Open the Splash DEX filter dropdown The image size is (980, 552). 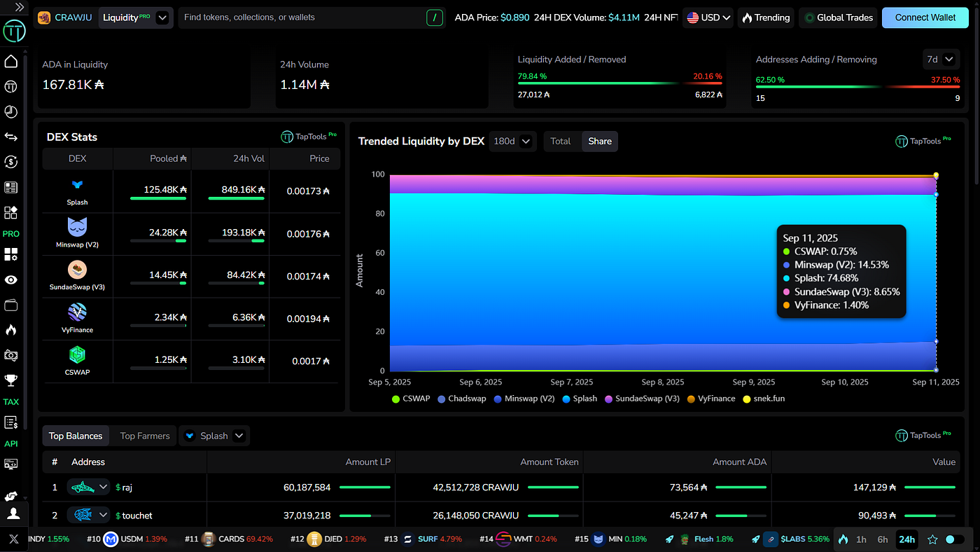coord(214,436)
